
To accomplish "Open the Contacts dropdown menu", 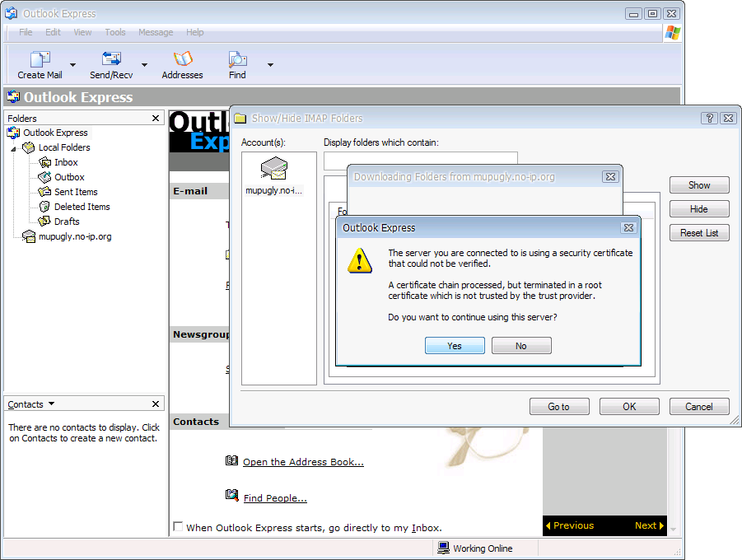I will (51, 404).
